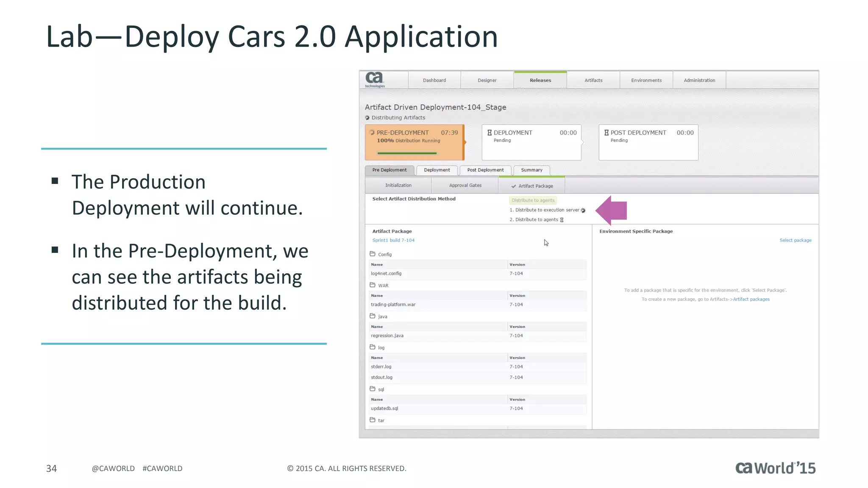Select the PRE-DEPLOYMENT stage box
Image resolution: width=868 pixels, height=488 pixels.
(415, 142)
